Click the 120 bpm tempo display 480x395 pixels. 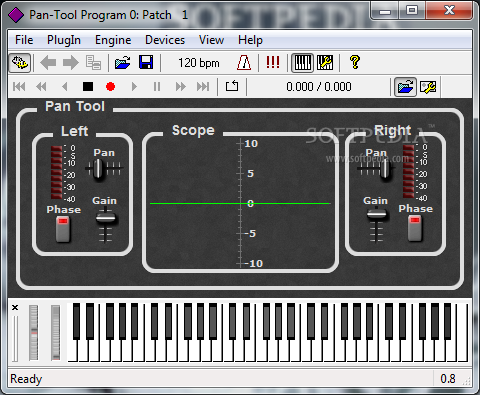point(199,63)
